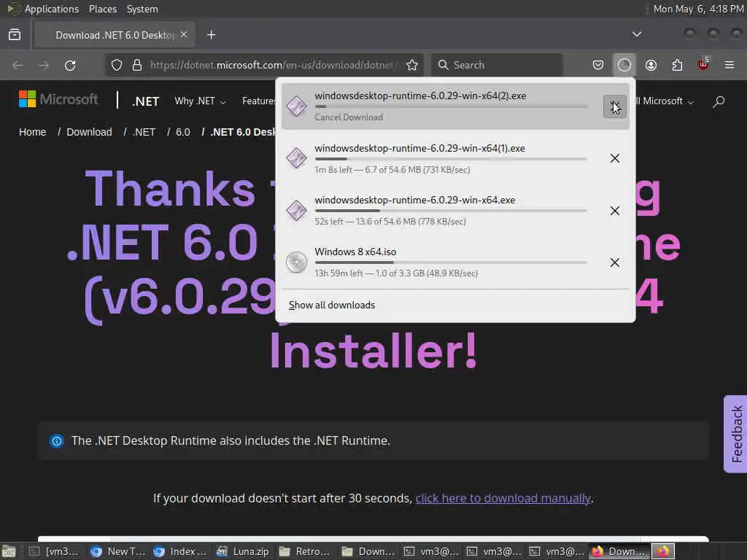The width and height of the screenshot is (747, 560).
Task: Click the 6.0 breadcrumb
Action: pyautogui.click(x=183, y=132)
